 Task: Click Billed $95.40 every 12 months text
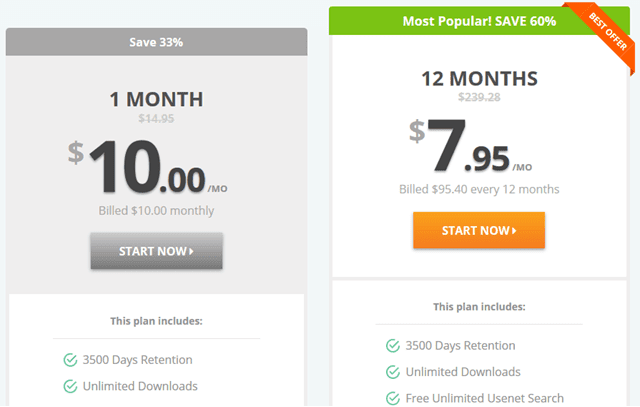point(479,189)
